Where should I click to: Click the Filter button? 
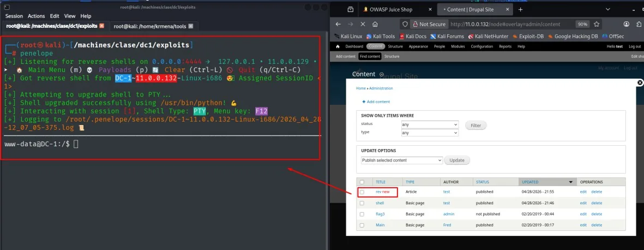[x=476, y=126]
